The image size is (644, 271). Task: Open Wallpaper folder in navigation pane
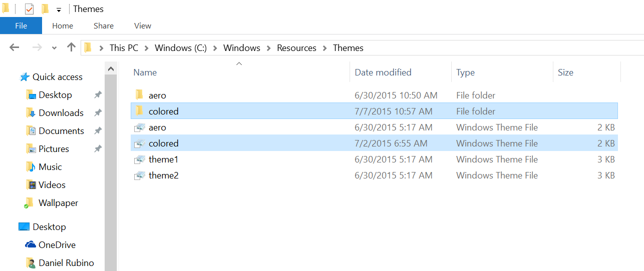pyautogui.click(x=58, y=203)
